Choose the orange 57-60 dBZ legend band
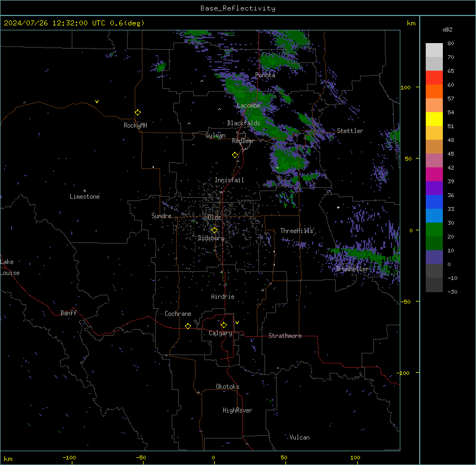 coord(434,92)
